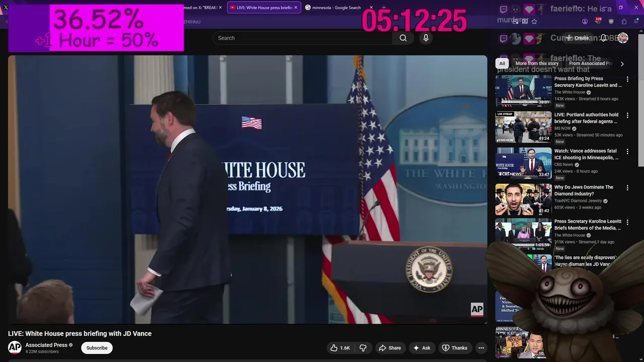This screenshot has width=644, height=362.
Task: Open browser profile icon in toolbar
Action: click(x=585, y=22)
